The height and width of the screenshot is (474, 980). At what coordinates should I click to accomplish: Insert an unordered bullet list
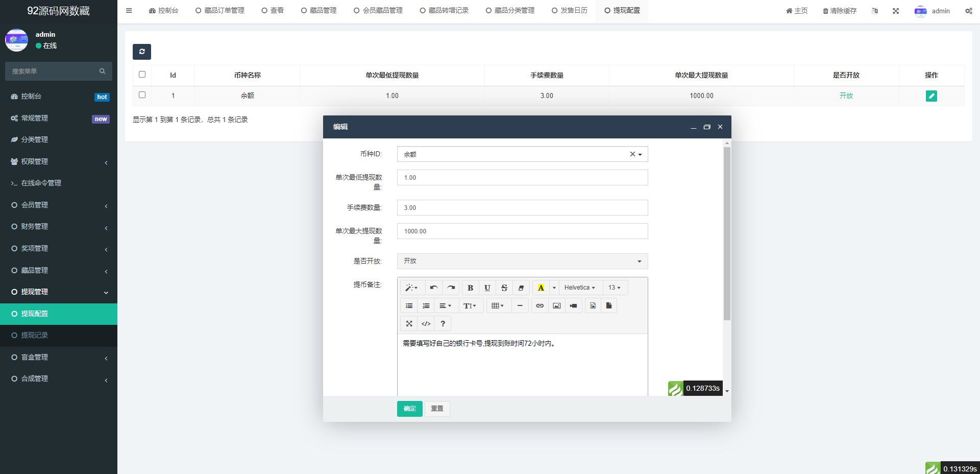click(409, 305)
